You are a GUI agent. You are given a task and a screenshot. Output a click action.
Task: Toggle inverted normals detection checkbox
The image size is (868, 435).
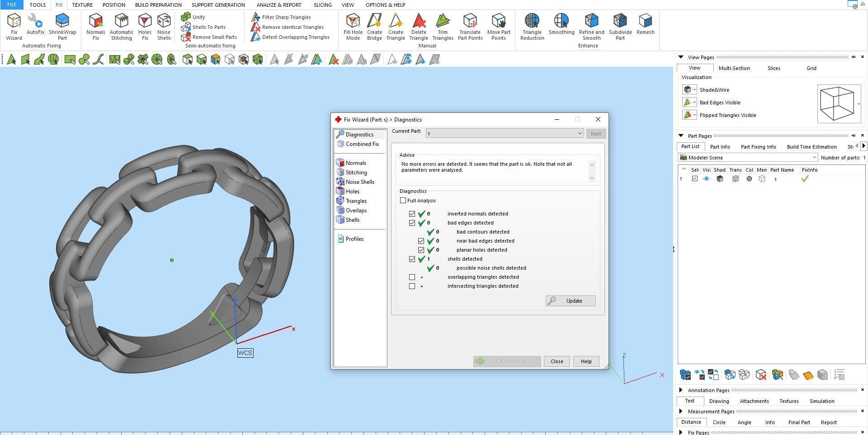pos(412,214)
